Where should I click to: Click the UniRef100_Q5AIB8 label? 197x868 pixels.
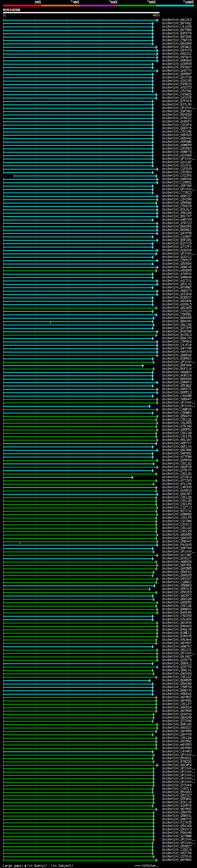tap(177, 684)
